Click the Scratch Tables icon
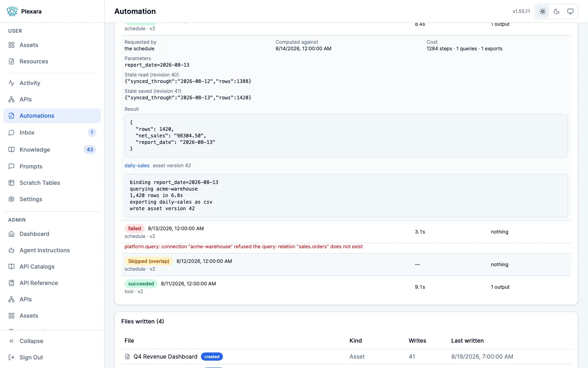Screen dimensions: 588x368 11,183
